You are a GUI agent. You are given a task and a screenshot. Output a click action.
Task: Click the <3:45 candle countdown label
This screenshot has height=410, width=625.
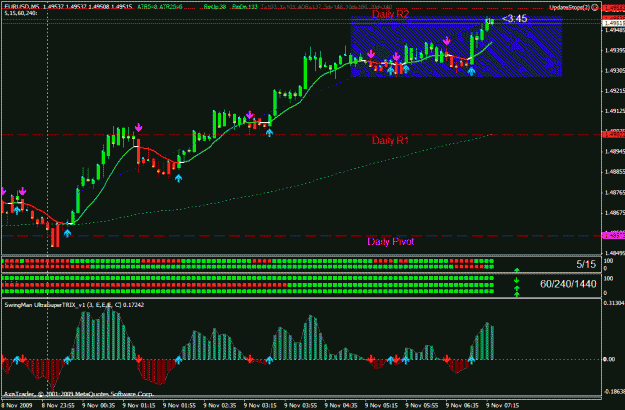point(515,19)
